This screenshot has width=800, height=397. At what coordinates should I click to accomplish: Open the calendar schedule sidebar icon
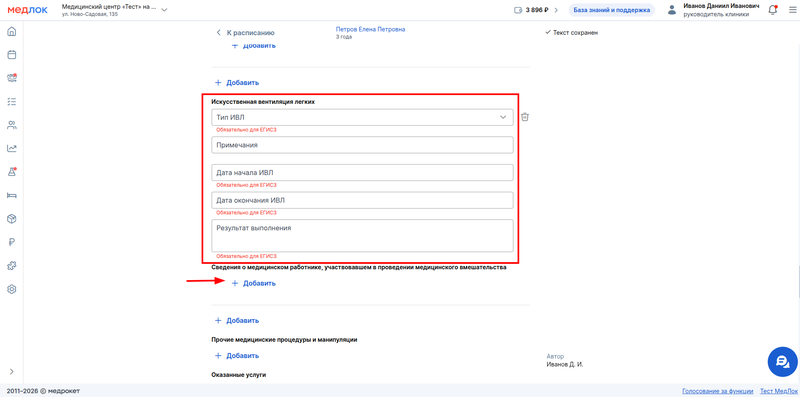[x=12, y=55]
